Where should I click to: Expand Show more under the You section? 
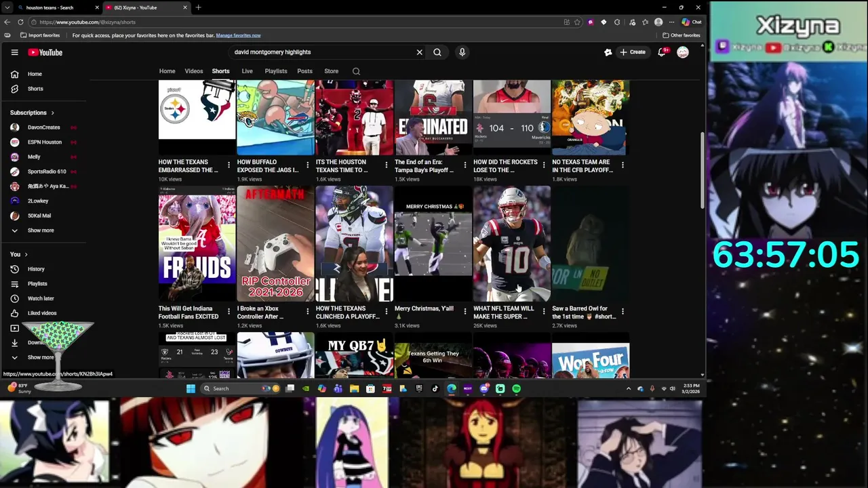42,357
